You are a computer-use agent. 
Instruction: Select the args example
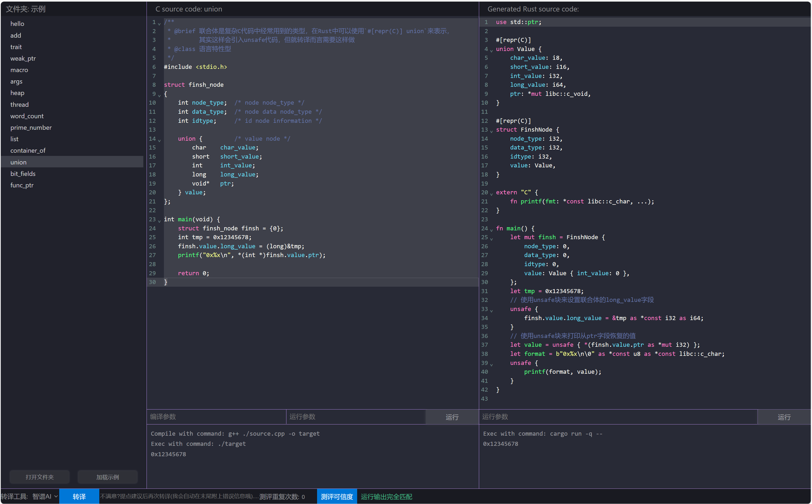point(72,81)
